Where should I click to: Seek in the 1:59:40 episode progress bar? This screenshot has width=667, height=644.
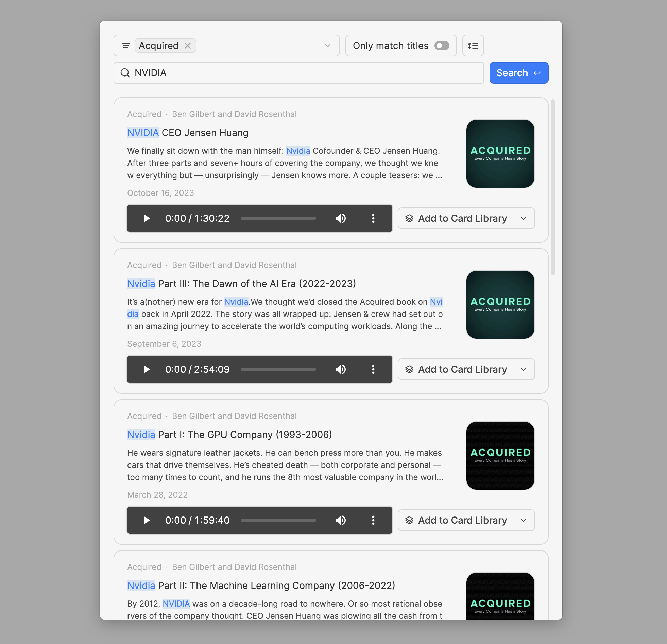(278, 520)
